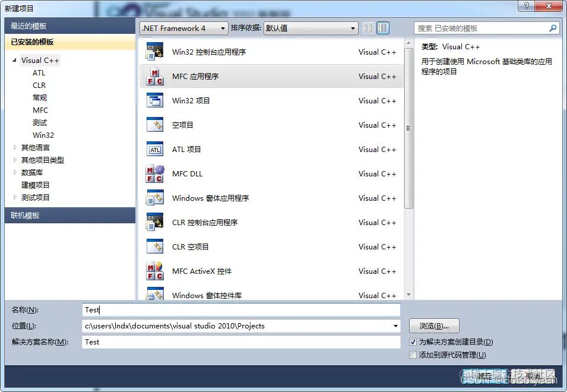Select the Win32 console application template icon
This screenshot has width=567, height=392.
155,52
